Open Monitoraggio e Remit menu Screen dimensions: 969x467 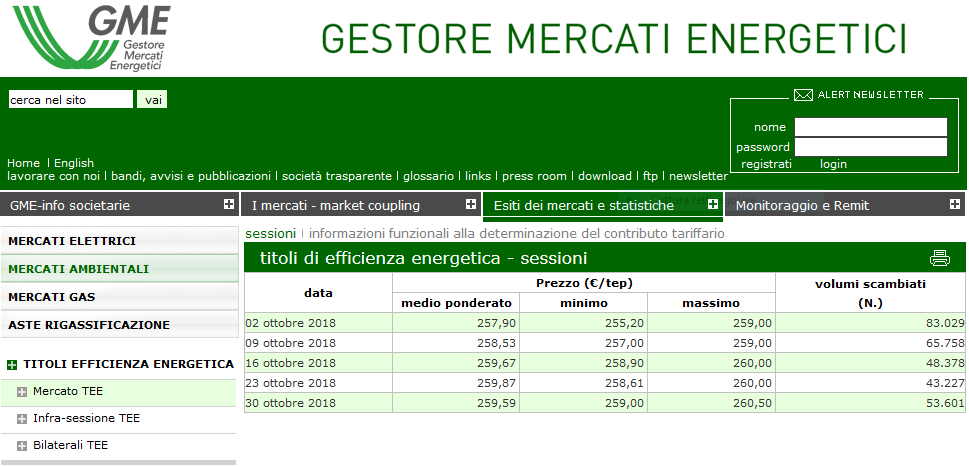tap(845, 205)
